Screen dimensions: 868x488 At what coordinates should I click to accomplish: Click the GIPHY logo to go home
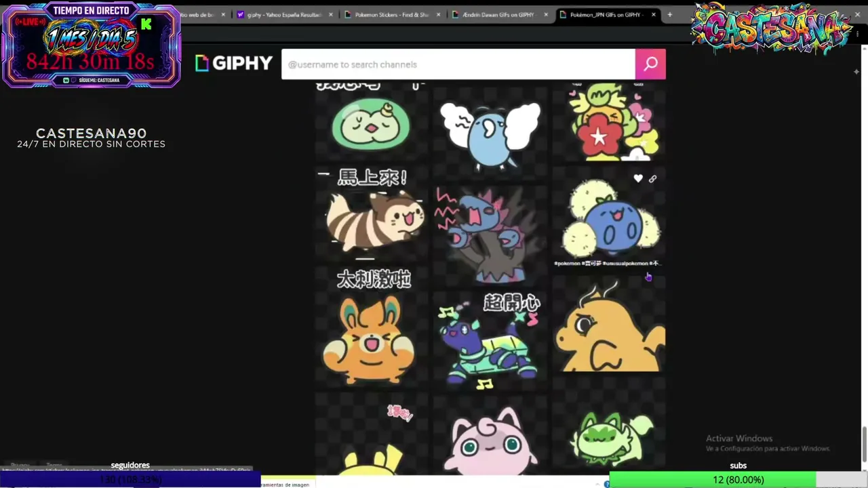pyautogui.click(x=234, y=63)
